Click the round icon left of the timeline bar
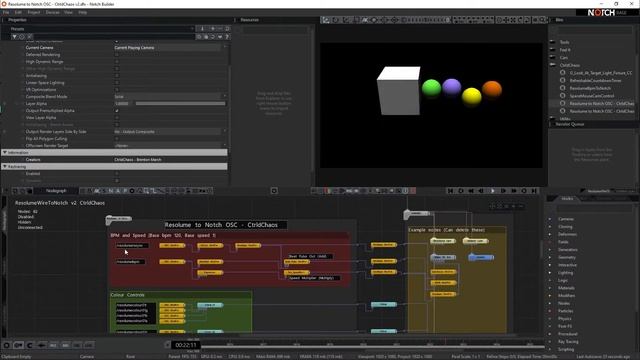 point(7,345)
